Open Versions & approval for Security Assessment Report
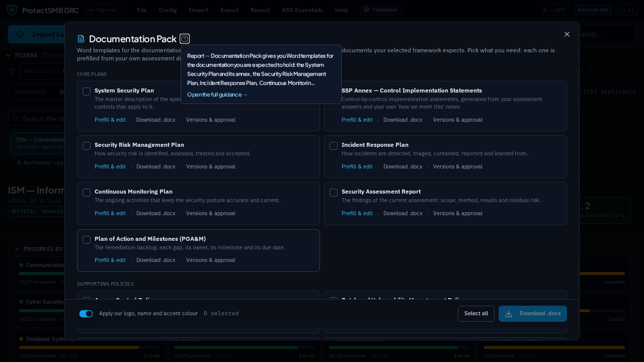Viewport: 644px width, 362px height. (x=458, y=213)
